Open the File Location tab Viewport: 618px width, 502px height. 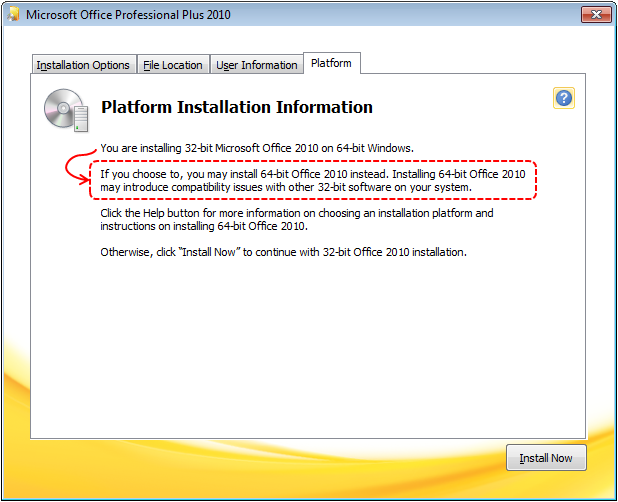point(173,64)
